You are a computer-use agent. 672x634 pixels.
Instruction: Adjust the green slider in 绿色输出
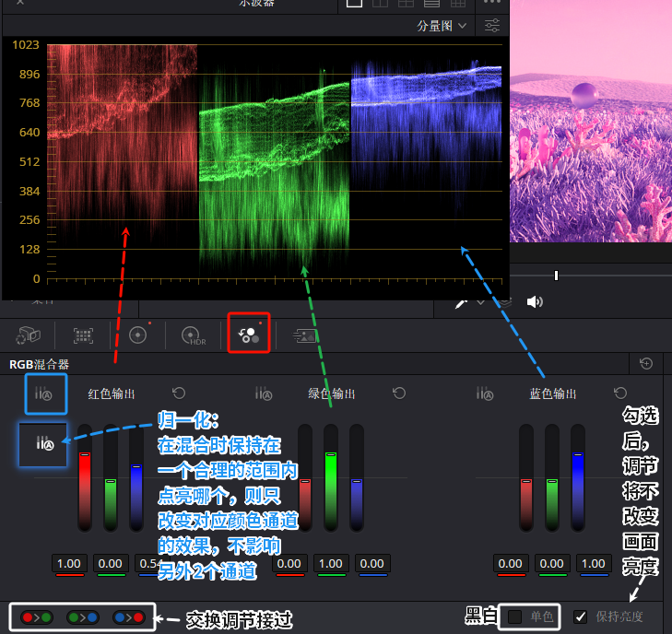pos(331,478)
